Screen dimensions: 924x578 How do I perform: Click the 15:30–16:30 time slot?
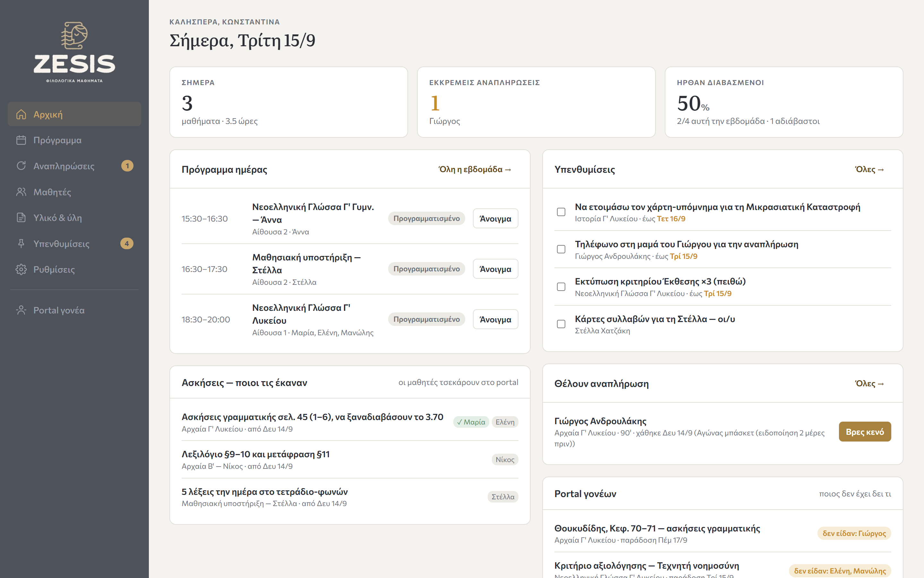click(205, 219)
